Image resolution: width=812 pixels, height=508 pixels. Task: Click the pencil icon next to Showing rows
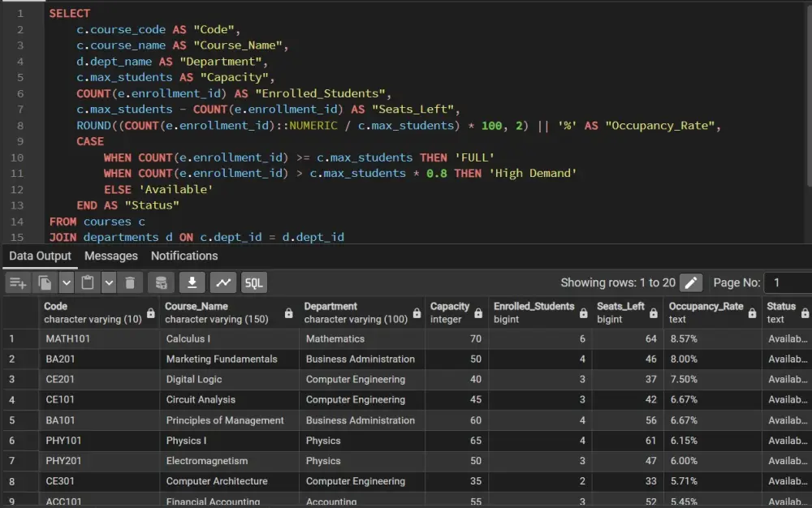tap(692, 282)
